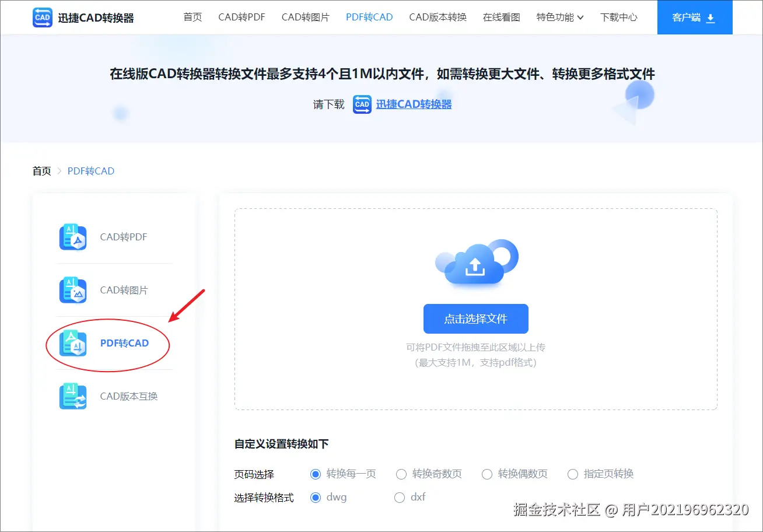Click PDF转CAD breadcrumb item

91,171
